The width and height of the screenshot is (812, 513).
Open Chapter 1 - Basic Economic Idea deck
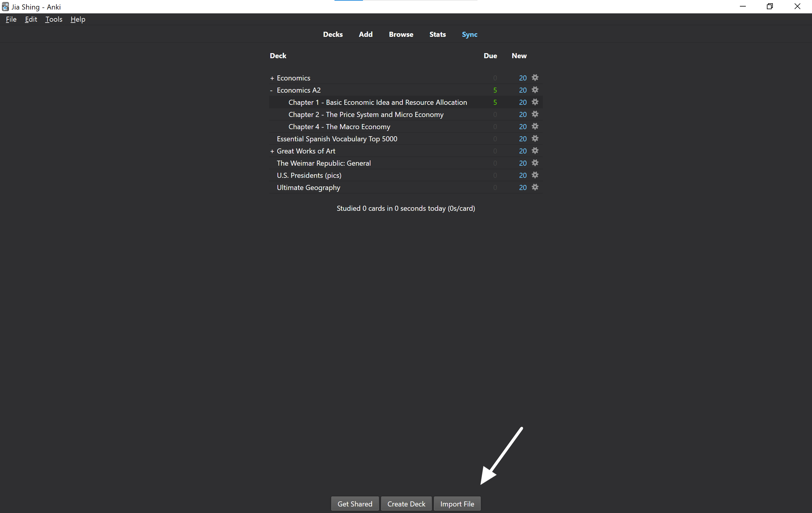[x=378, y=102]
